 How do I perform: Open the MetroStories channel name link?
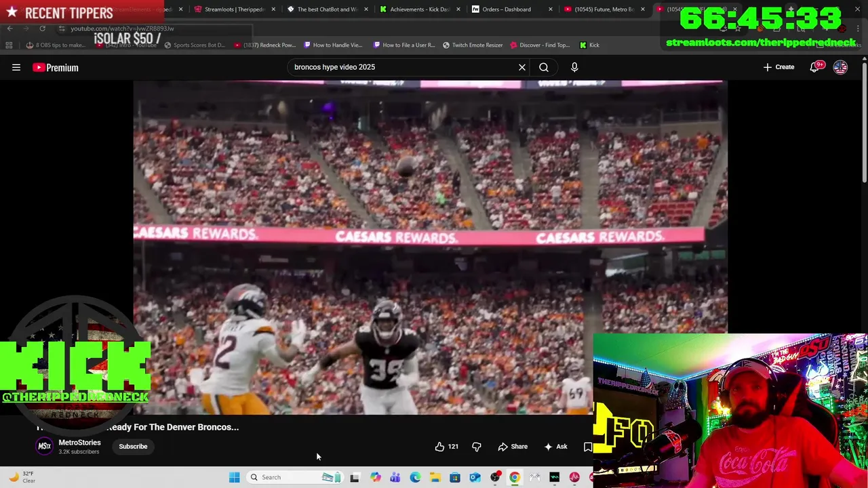[79, 443]
